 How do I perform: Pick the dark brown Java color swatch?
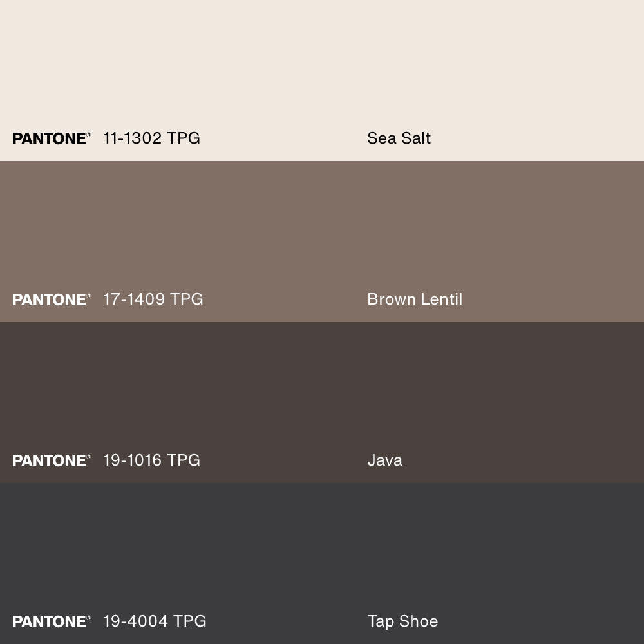[322, 386]
